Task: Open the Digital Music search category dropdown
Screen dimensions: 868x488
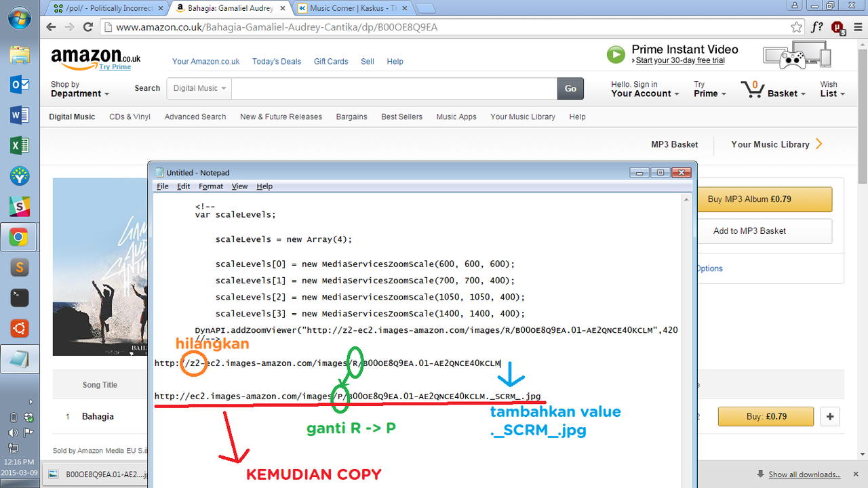Action: (199, 89)
